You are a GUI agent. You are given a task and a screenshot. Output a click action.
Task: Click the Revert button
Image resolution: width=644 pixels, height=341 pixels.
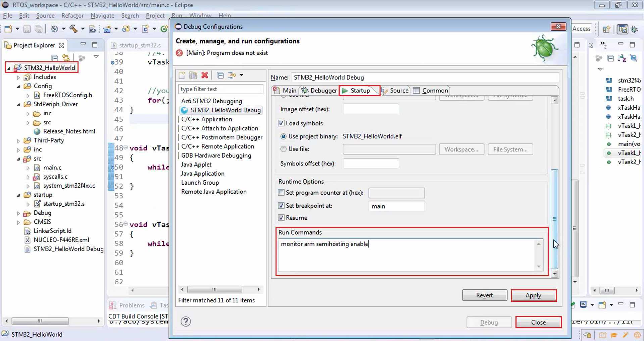click(x=485, y=295)
